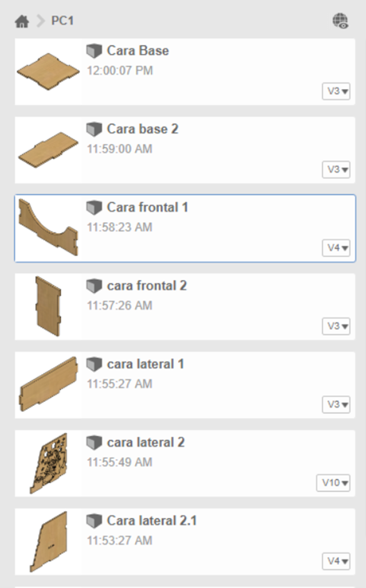Click the cube icon beside Cara base 2
The width and height of the screenshot is (366, 588).
click(94, 130)
